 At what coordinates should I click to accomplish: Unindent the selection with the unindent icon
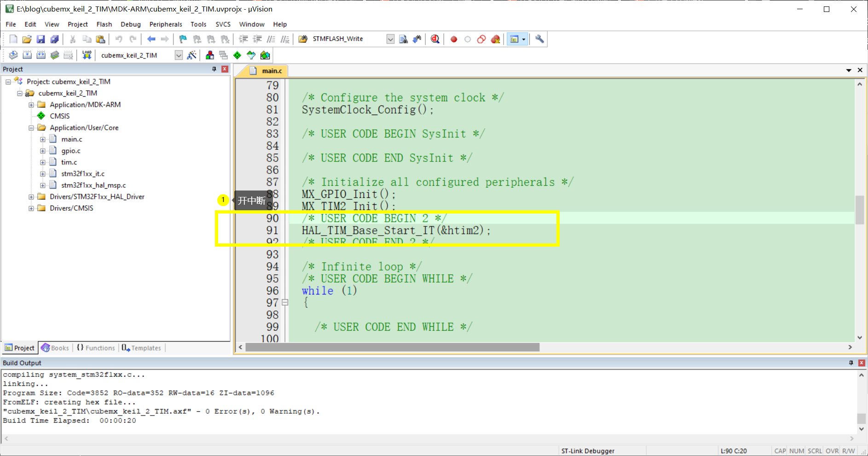pos(257,39)
